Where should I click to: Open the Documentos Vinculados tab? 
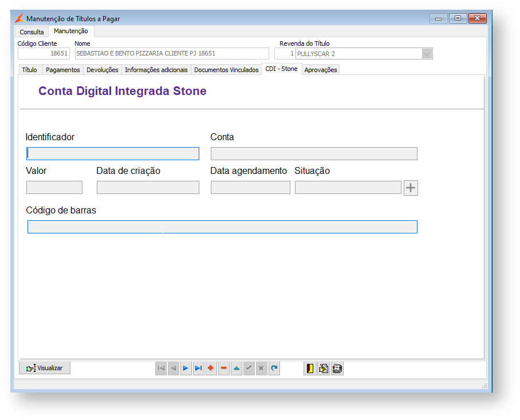click(x=226, y=70)
